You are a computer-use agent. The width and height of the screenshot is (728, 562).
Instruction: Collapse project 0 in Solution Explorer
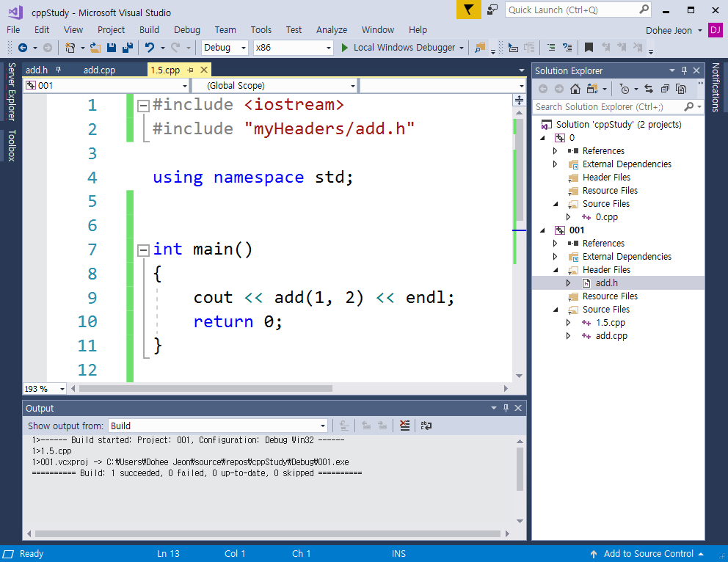[x=543, y=138]
